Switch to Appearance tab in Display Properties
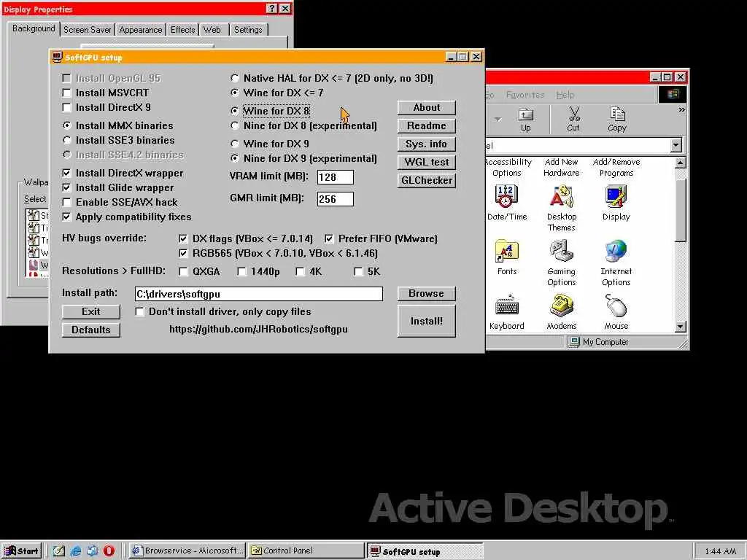This screenshot has height=560, width=747. click(141, 29)
